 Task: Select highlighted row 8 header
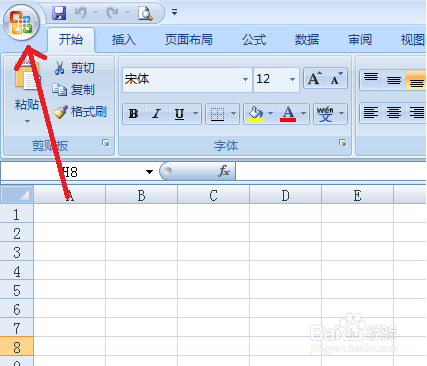[x=17, y=347]
